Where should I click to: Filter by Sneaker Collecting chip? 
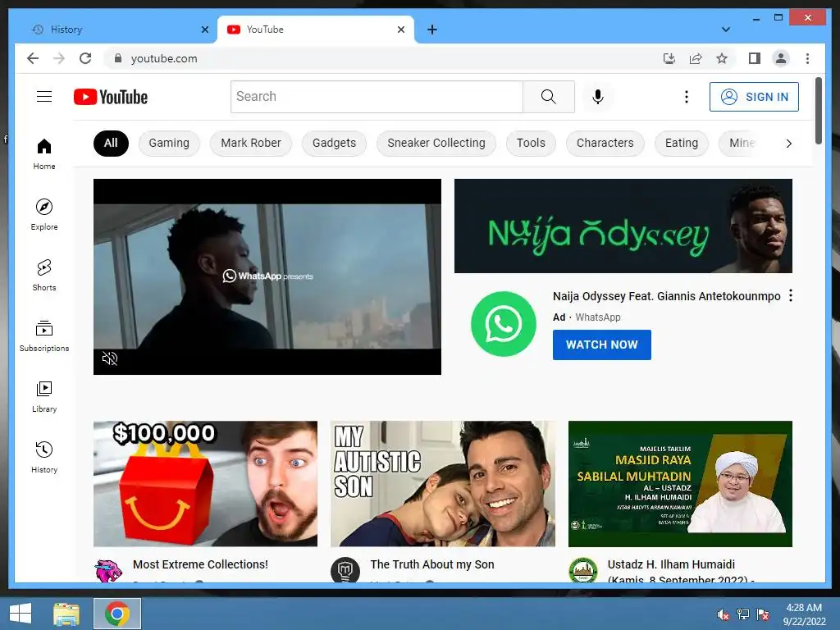click(x=436, y=143)
